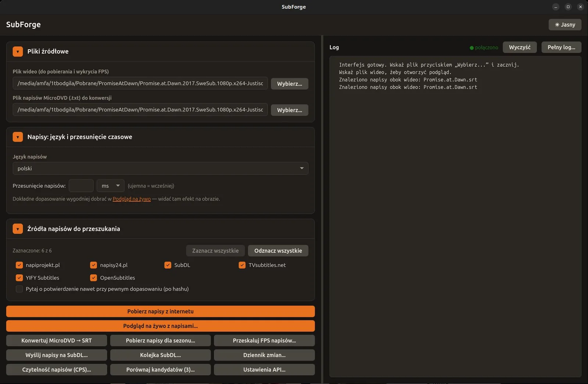Click the 'Zaznaczone: 6 z 6' counter
This screenshot has width=588, height=384.
pos(32,251)
